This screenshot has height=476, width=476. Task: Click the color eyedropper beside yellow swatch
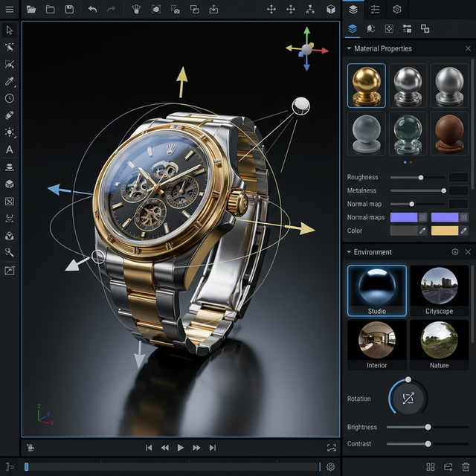click(x=463, y=231)
